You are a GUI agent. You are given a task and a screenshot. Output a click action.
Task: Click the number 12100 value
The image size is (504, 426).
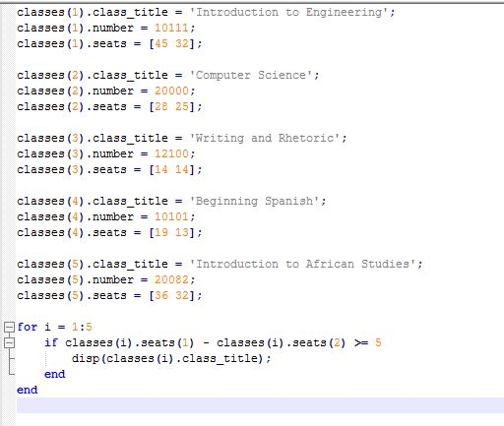[x=171, y=153]
